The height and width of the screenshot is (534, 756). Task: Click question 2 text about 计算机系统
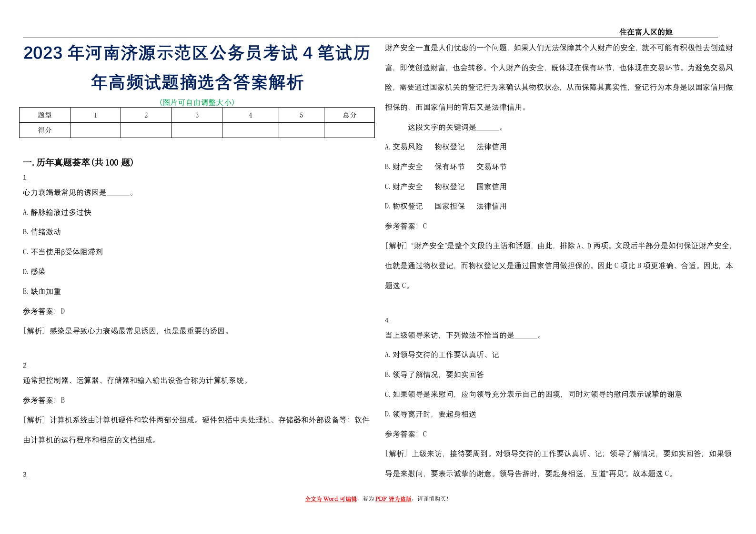136,380
